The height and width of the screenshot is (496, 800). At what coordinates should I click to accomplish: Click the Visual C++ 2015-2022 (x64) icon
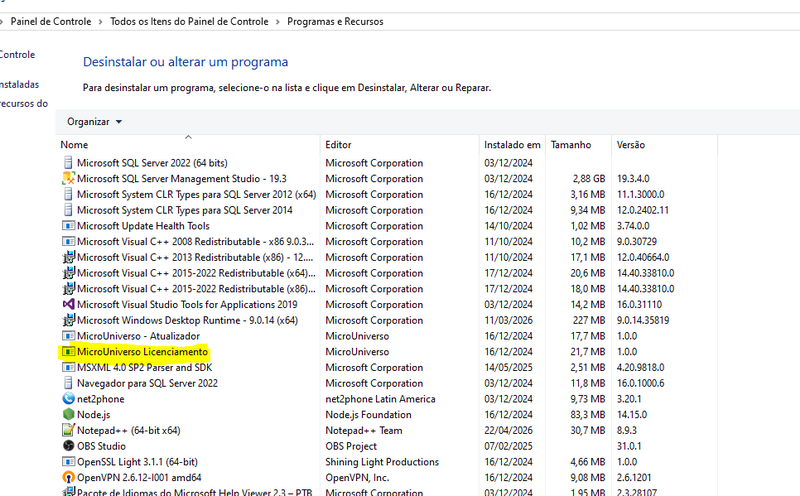[68, 273]
